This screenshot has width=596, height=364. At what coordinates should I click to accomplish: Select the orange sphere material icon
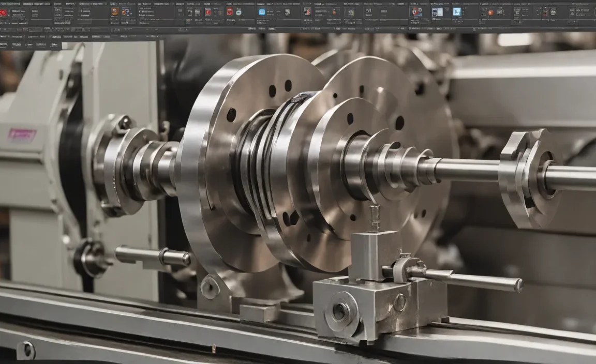point(489,13)
